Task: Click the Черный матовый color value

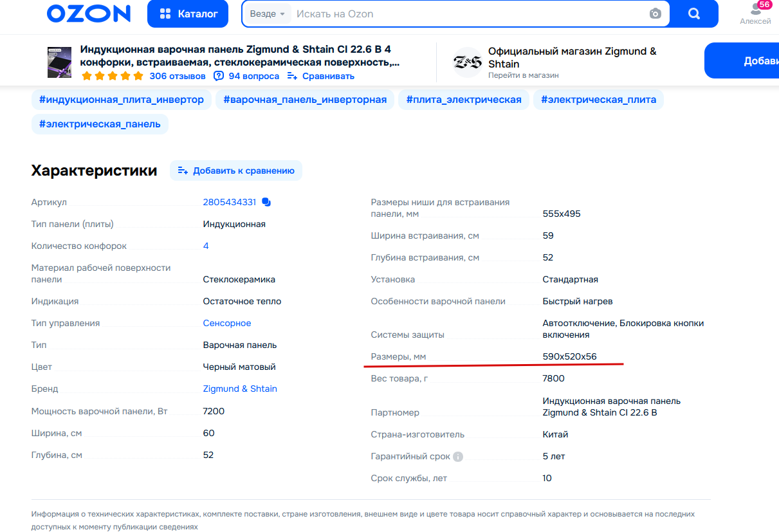Action: point(239,367)
